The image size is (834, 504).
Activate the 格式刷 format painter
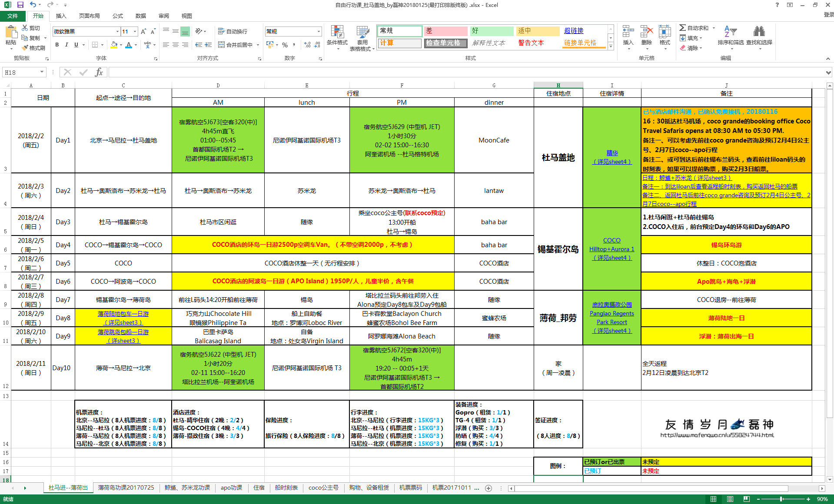[x=33, y=48]
